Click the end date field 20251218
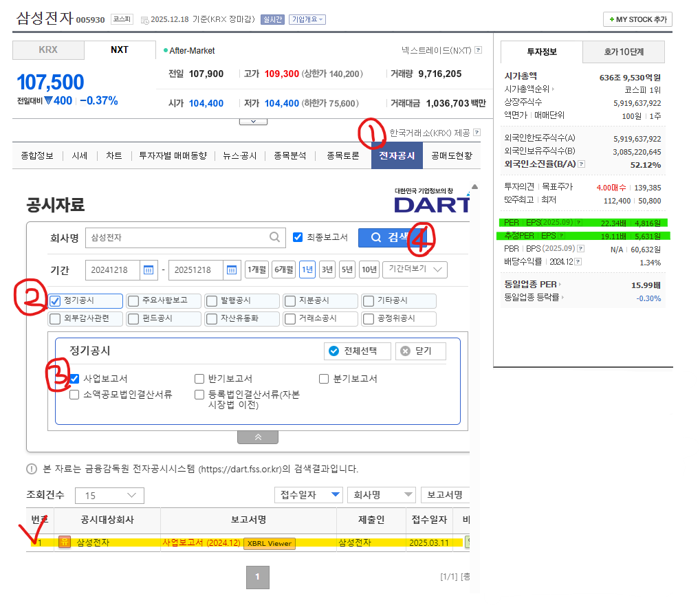 pos(195,270)
